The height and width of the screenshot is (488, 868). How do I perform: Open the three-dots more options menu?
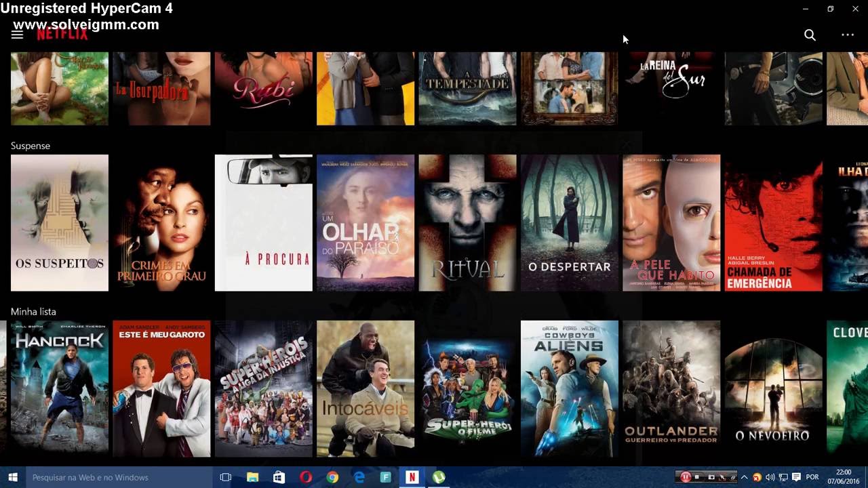pyautogui.click(x=848, y=35)
